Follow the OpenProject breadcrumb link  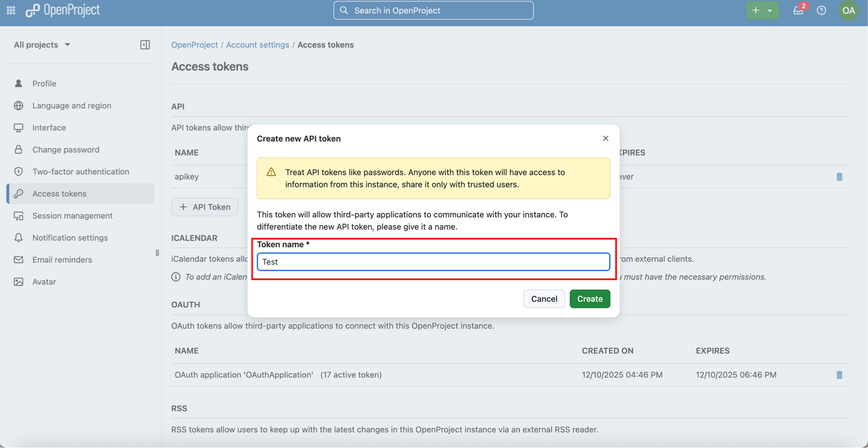click(x=194, y=45)
